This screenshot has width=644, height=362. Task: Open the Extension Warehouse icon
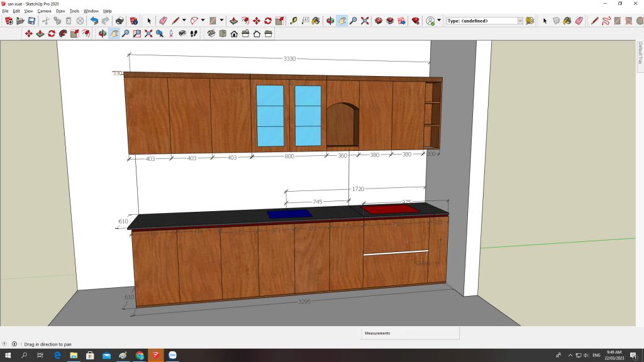point(390,21)
